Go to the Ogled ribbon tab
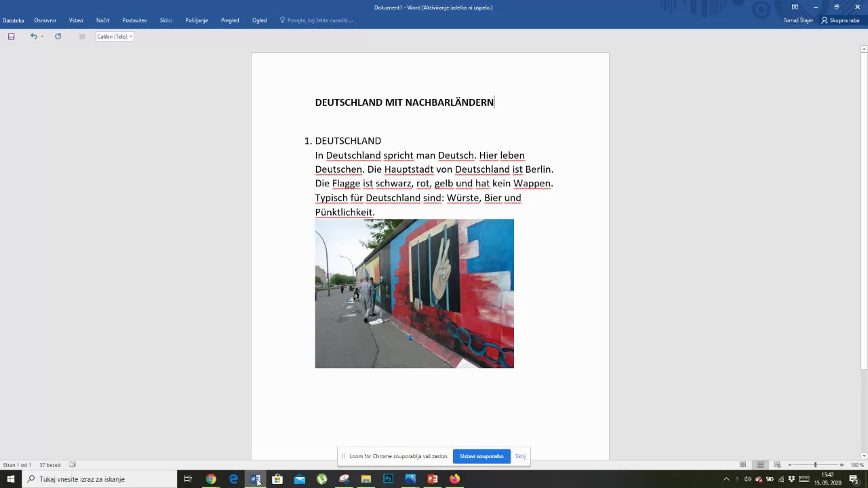The image size is (868, 488). pos(260,20)
